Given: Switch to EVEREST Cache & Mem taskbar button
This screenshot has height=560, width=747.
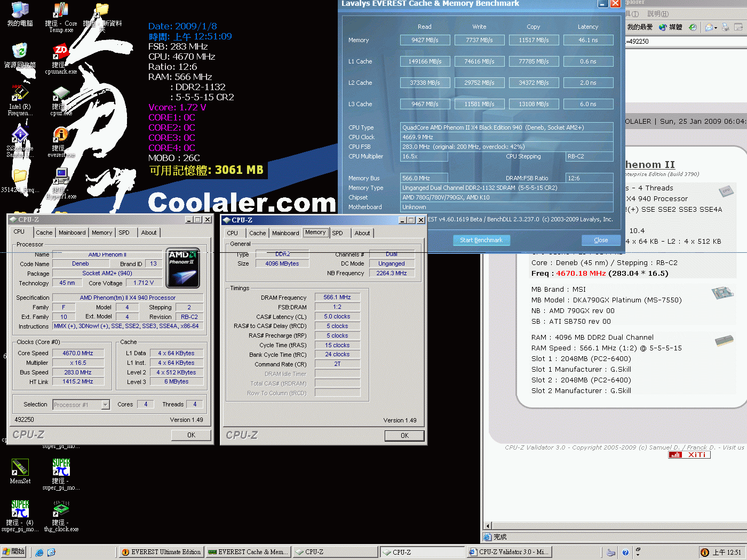Looking at the screenshot, I should 248,552.
